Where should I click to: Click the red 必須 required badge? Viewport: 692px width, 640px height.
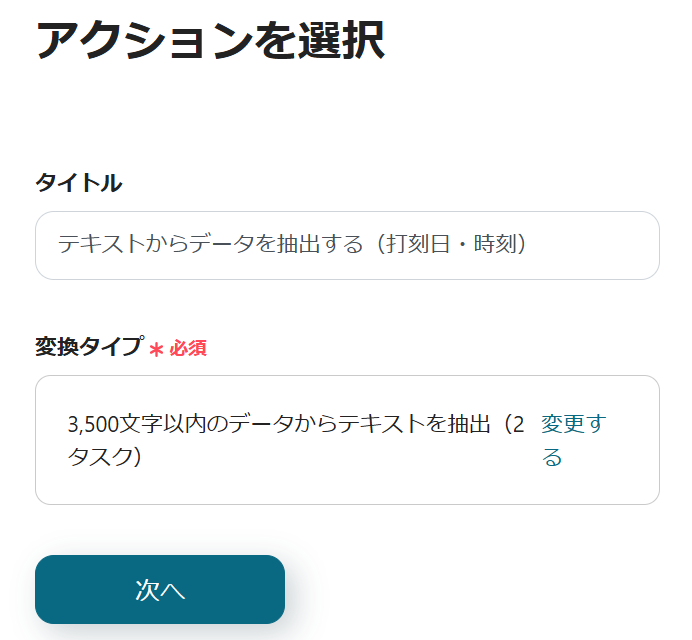188,349
